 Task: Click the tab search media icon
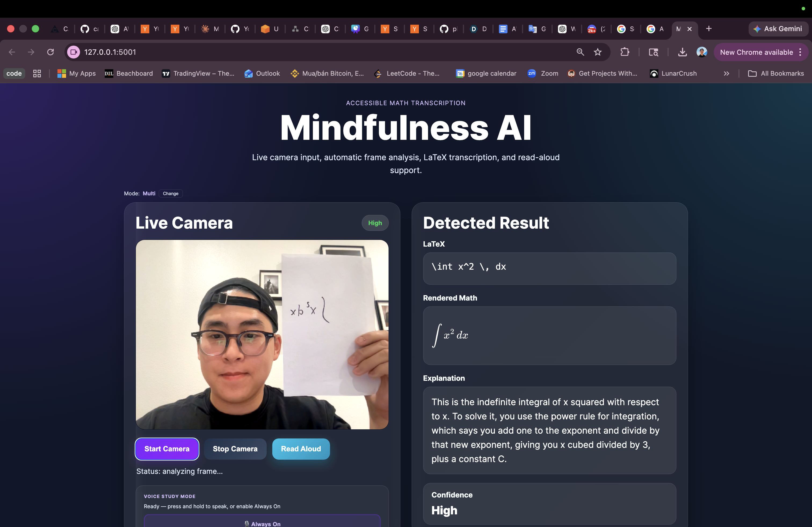tap(653, 52)
